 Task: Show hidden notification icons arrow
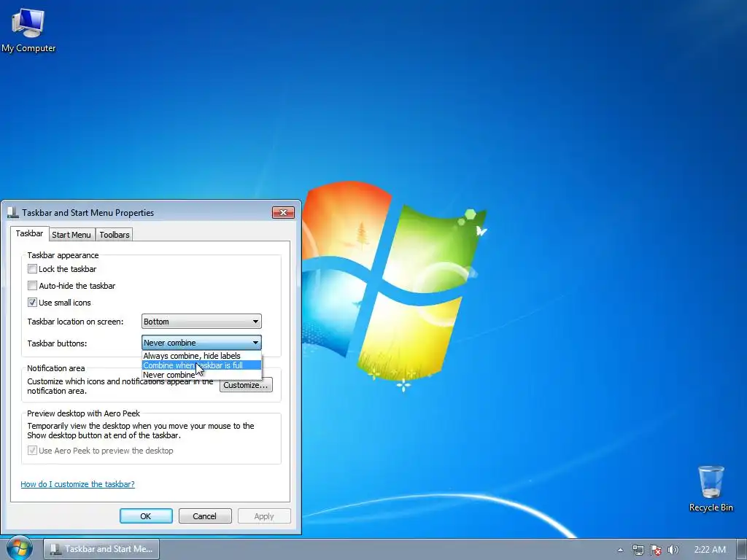[620, 550]
